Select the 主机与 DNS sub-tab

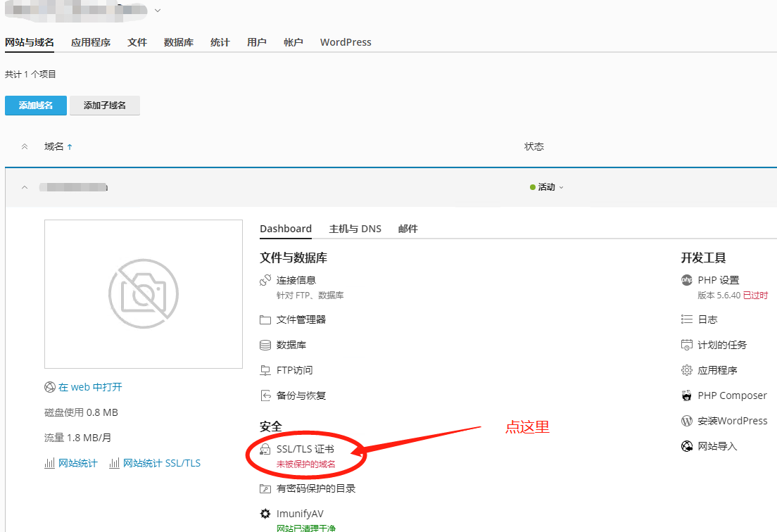pyautogui.click(x=355, y=229)
